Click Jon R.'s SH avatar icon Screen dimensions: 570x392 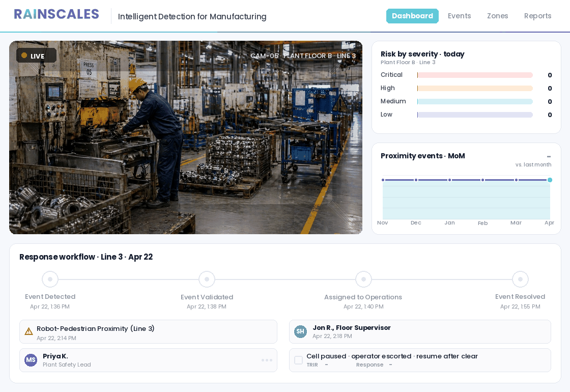click(300, 331)
